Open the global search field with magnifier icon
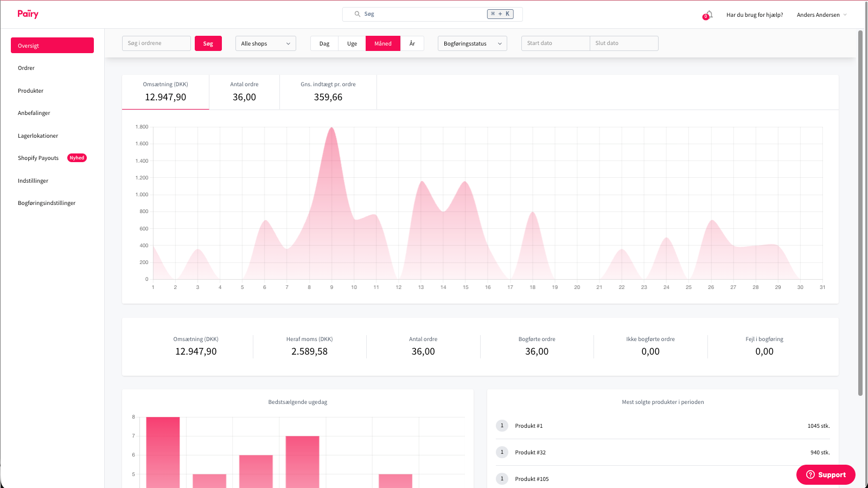 pos(431,14)
